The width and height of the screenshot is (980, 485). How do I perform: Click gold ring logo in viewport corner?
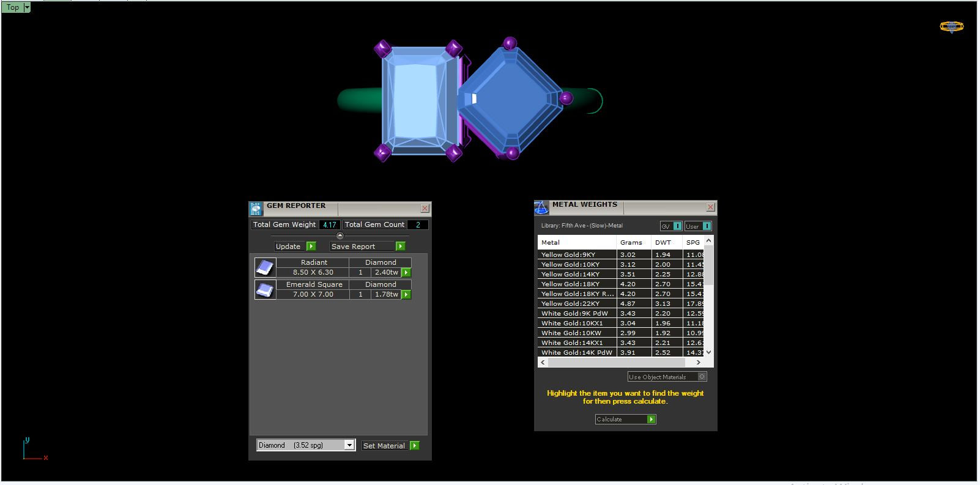(951, 27)
